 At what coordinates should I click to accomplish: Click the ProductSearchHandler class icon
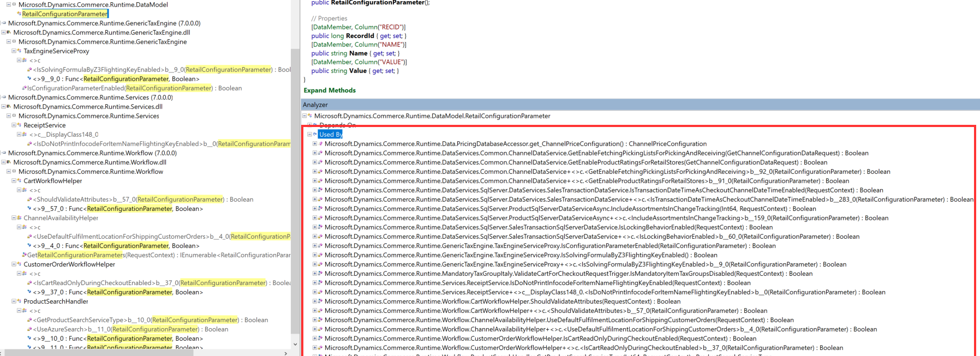(x=20, y=301)
